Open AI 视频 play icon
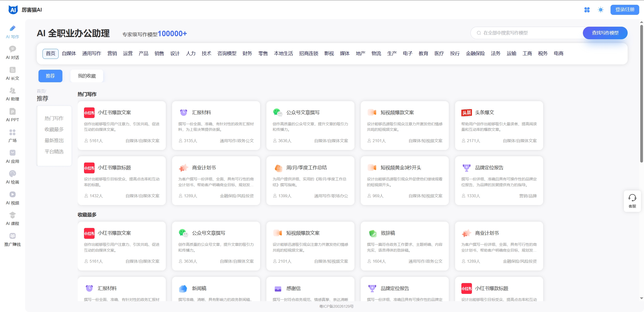Screen dimensions: 644x312 [x=12, y=194]
